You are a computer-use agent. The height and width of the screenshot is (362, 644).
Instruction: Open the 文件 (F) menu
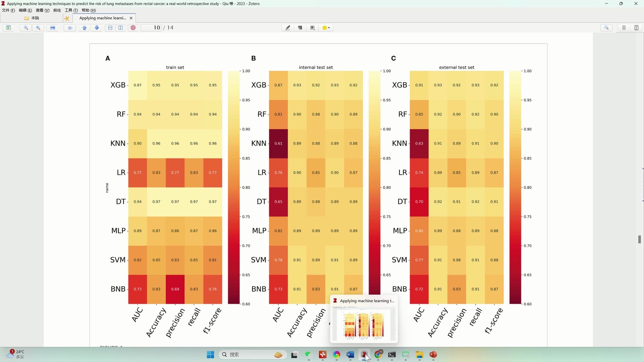[x=8, y=10]
